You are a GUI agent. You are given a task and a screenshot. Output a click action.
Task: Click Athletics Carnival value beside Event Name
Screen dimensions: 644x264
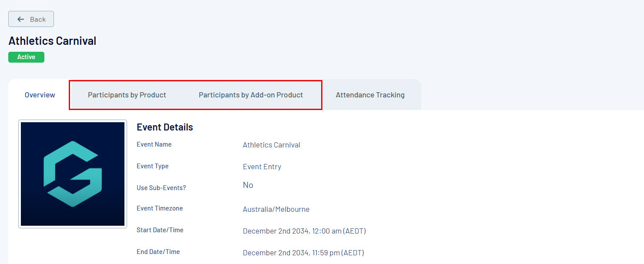(x=271, y=145)
